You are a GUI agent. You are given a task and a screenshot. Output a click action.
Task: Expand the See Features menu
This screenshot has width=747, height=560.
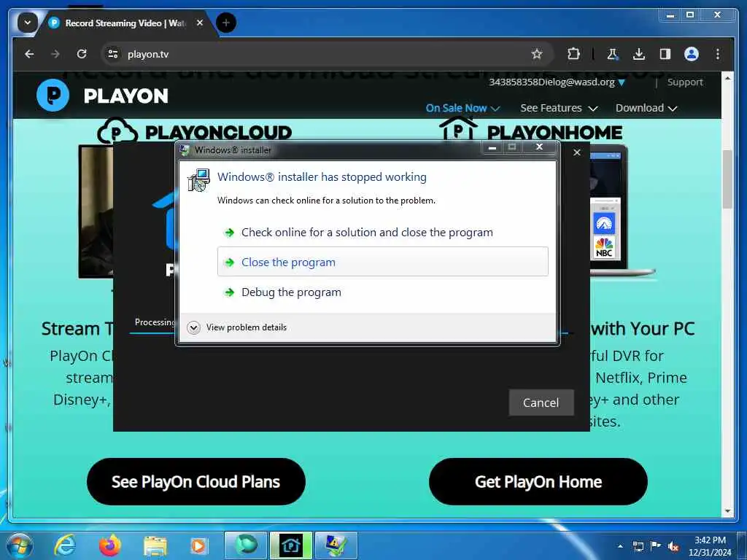pos(558,108)
